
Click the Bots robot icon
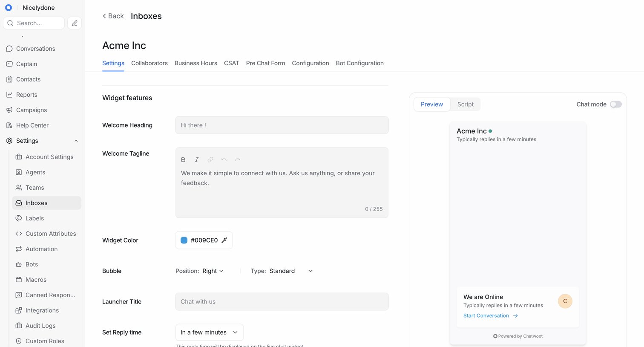coord(19,264)
